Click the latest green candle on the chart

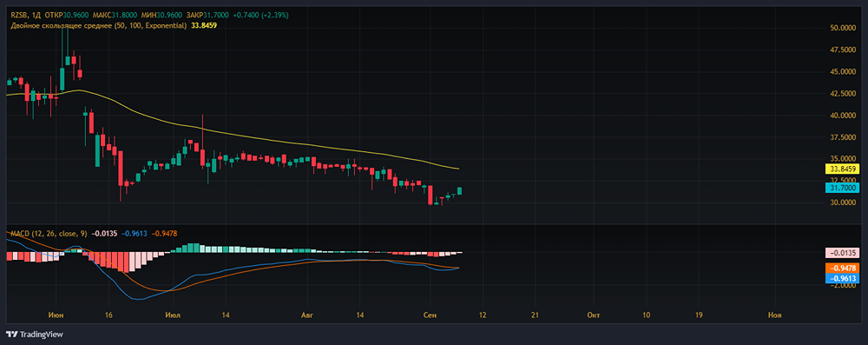(x=459, y=191)
